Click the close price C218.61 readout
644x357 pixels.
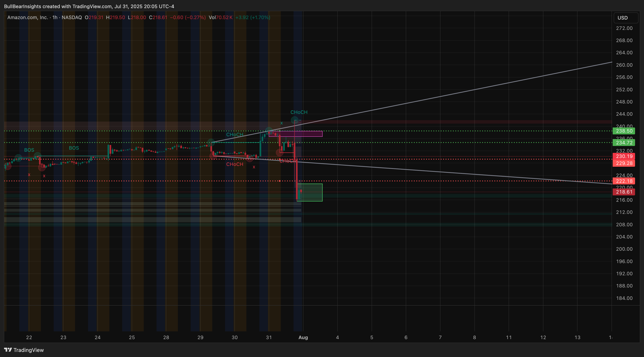click(158, 17)
